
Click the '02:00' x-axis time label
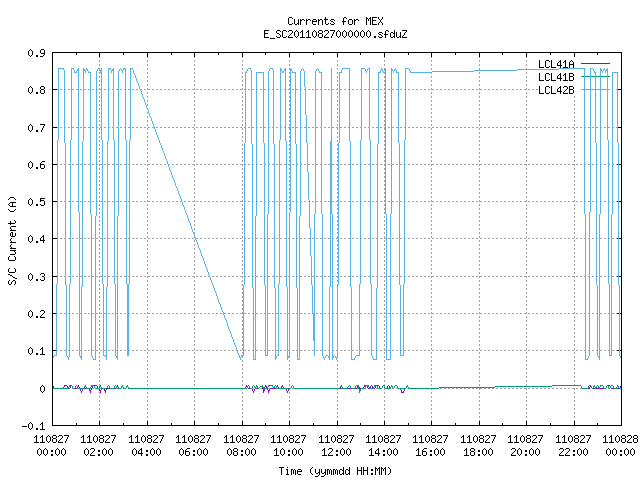click(99, 452)
